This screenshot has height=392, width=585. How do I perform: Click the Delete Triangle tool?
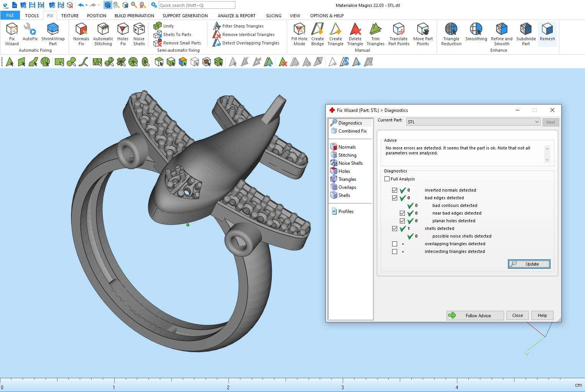click(x=355, y=34)
